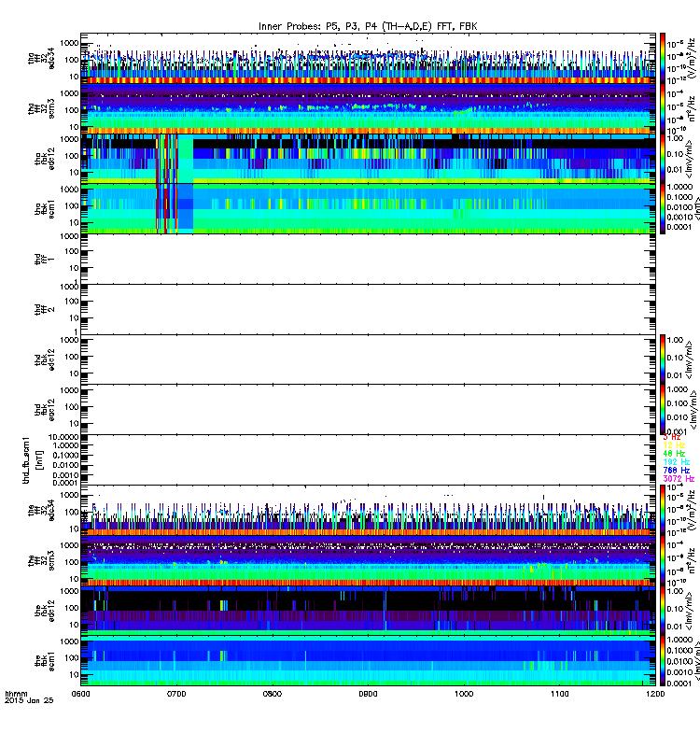The height and width of the screenshot is (747, 700).
Task: Select the 1100 time axis label
Action: coord(559,694)
